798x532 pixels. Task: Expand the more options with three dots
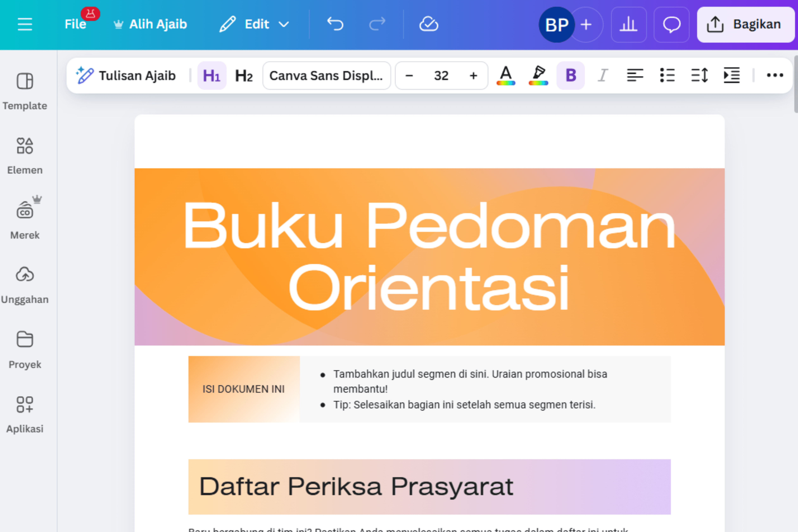click(x=775, y=75)
